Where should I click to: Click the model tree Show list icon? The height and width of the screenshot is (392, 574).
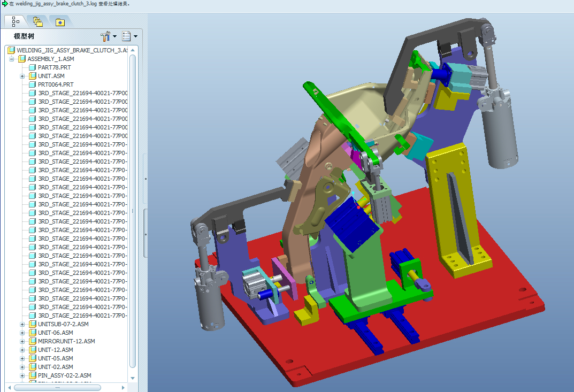[126, 36]
